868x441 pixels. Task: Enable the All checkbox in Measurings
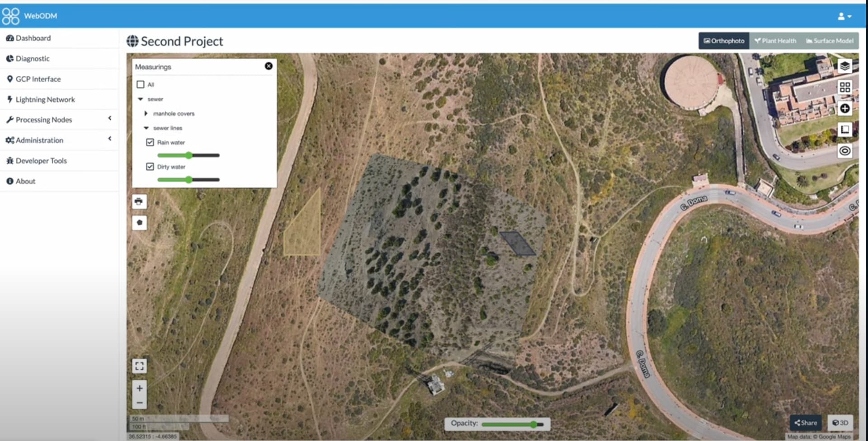click(x=141, y=84)
